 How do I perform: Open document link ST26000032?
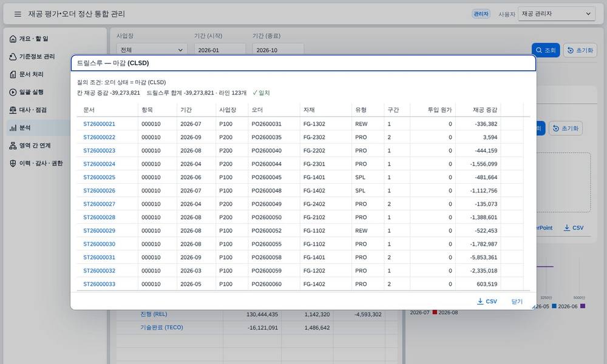pyautogui.click(x=99, y=271)
